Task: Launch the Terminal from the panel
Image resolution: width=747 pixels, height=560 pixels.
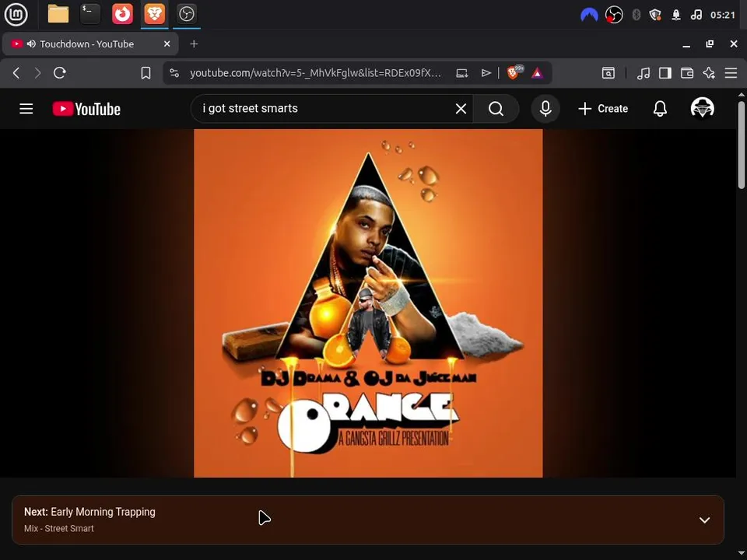Action: coord(90,14)
